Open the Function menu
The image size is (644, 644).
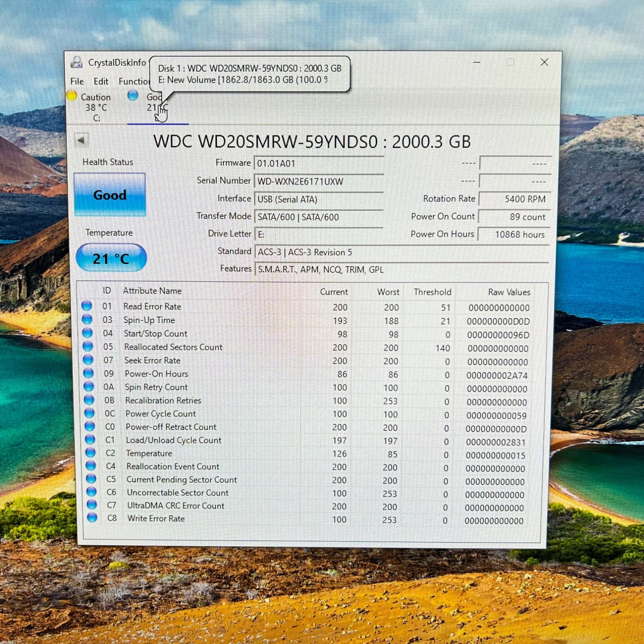pos(134,81)
